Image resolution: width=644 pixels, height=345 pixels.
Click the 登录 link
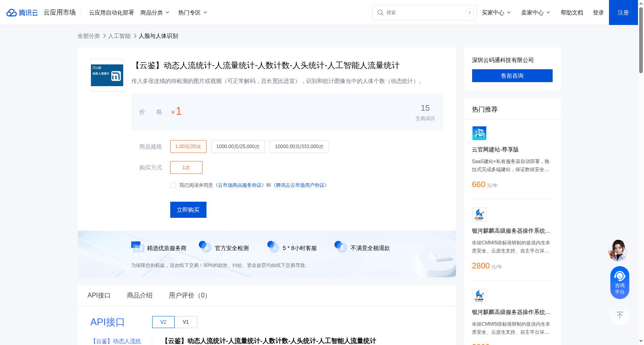pos(598,12)
